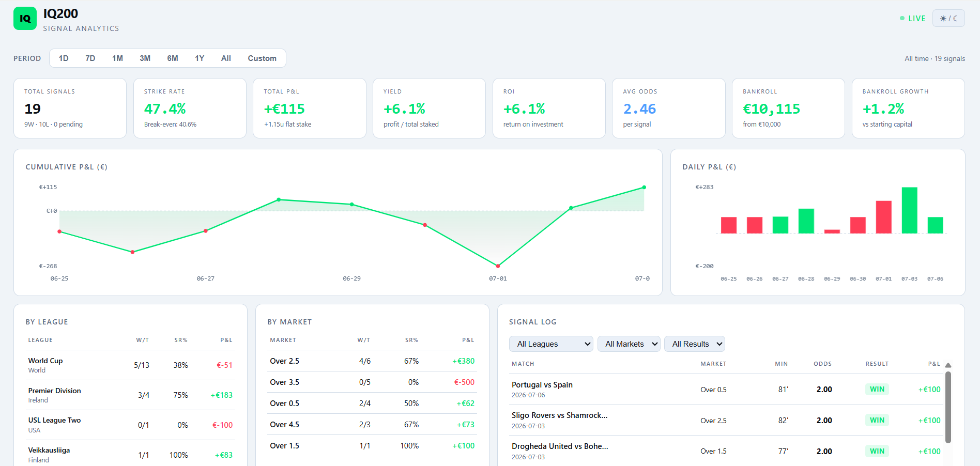Click the W/T header in By Market

pyautogui.click(x=364, y=340)
